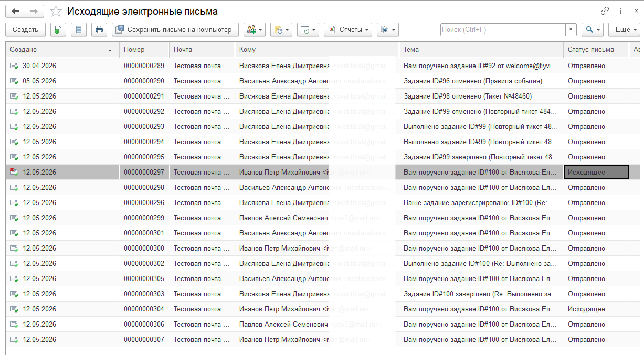Click the mail icon of row 00000000293
This screenshot has height=355, width=644.
coord(14,127)
